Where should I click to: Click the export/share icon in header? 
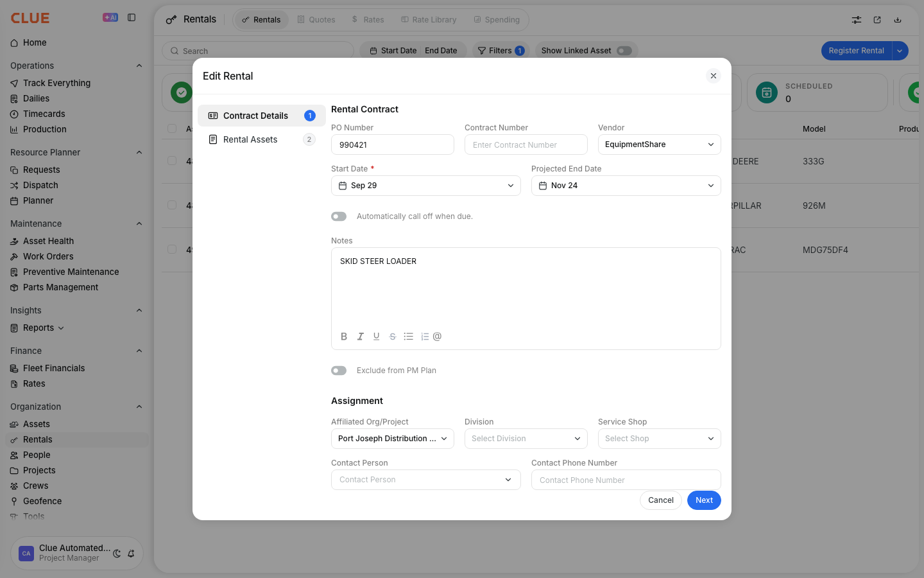877,20
